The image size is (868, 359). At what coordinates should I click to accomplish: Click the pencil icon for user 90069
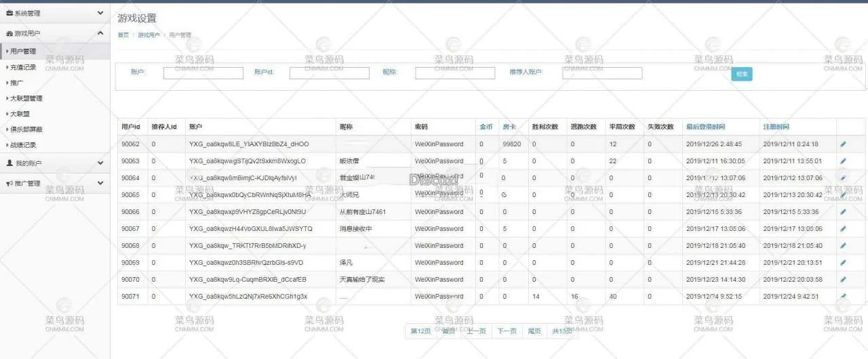click(x=843, y=263)
